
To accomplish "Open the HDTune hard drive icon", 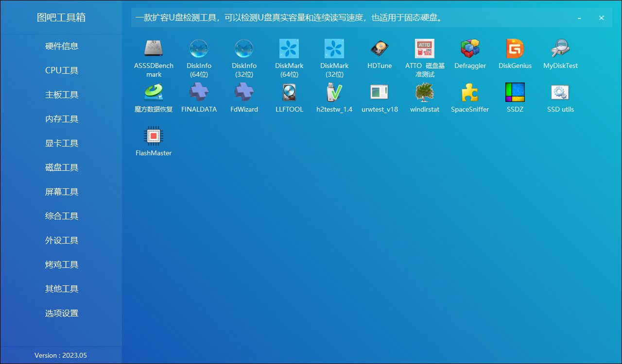I will [x=380, y=49].
